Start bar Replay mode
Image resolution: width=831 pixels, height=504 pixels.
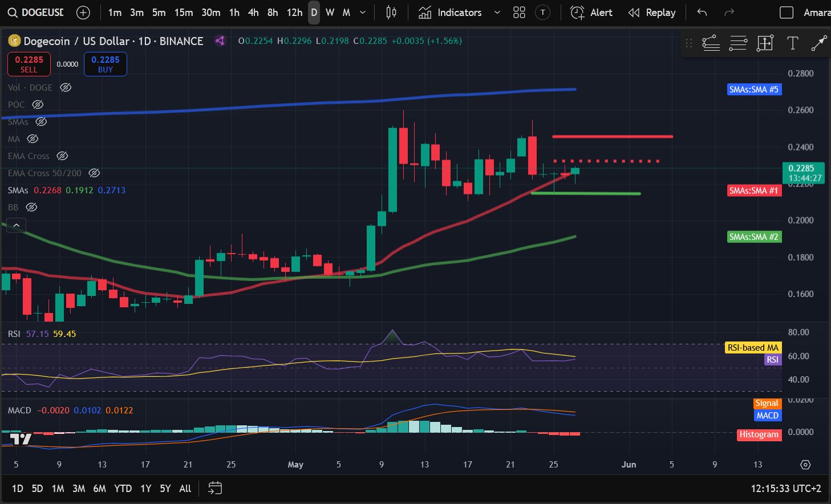point(651,13)
